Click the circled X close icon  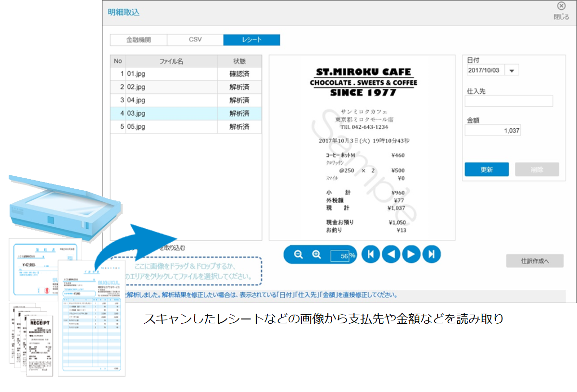pyautogui.click(x=561, y=7)
